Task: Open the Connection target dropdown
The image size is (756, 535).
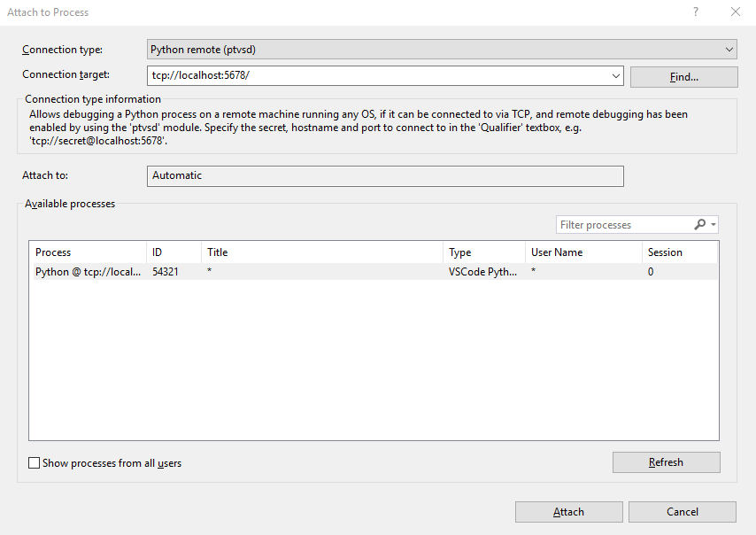Action: pyautogui.click(x=616, y=76)
